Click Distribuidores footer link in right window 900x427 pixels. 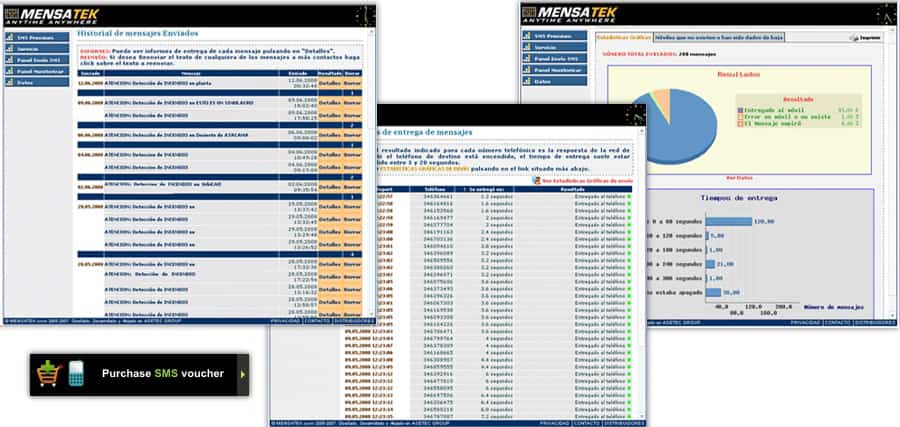coord(874,323)
